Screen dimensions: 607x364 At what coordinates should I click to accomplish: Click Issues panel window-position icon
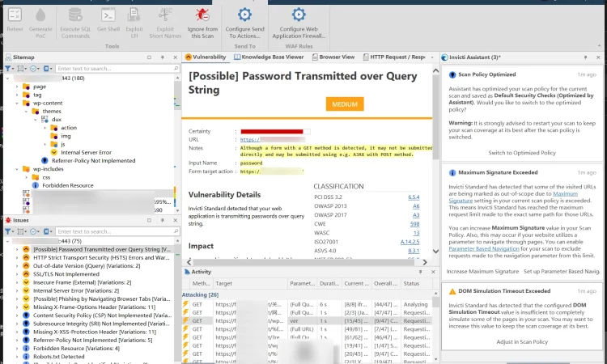149,220
